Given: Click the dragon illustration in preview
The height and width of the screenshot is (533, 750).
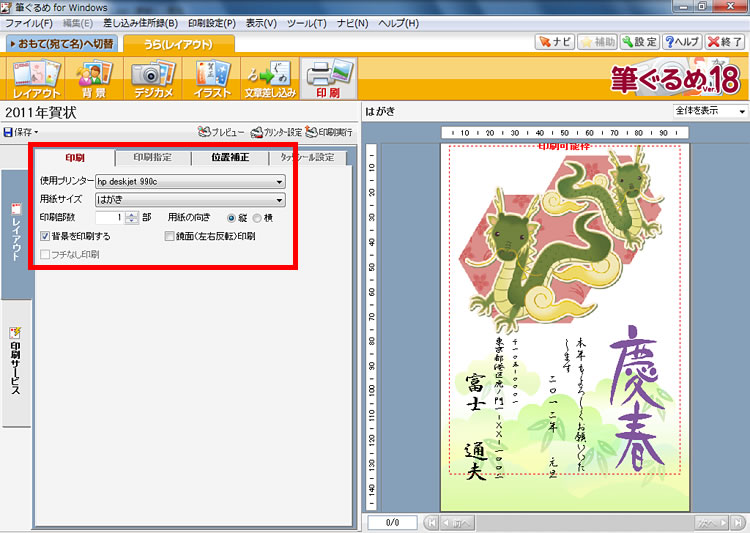Looking at the screenshot, I should click(560, 239).
